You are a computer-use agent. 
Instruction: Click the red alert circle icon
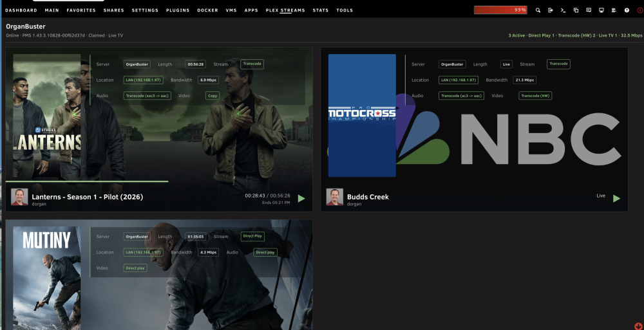pos(640,10)
